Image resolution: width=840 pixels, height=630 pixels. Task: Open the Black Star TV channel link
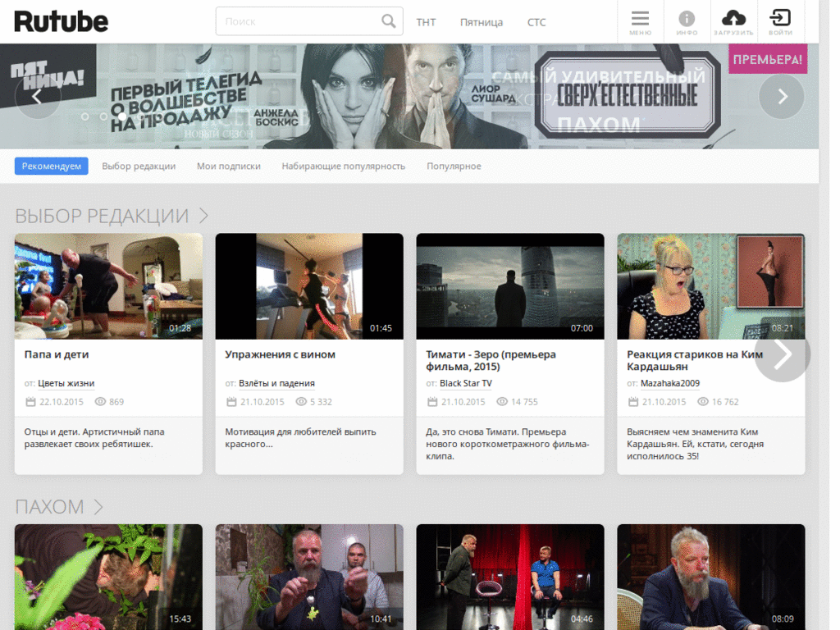tap(465, 383)
